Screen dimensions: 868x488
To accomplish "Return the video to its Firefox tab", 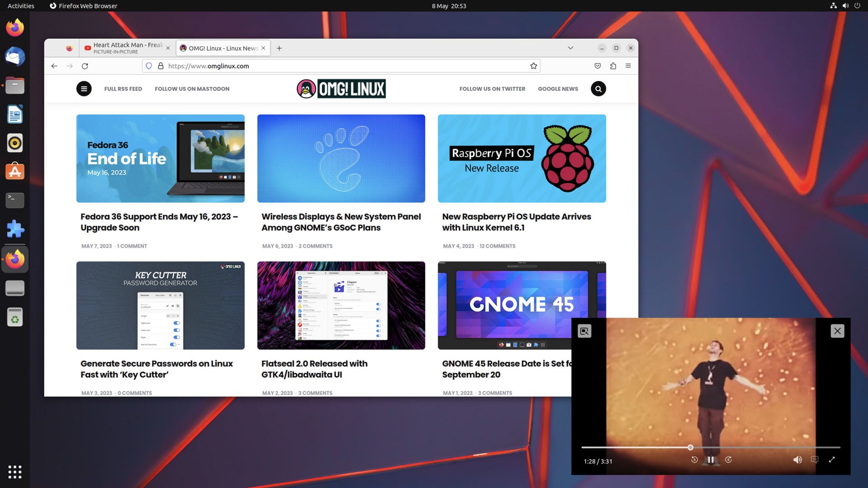I will [x=585, y=331].
